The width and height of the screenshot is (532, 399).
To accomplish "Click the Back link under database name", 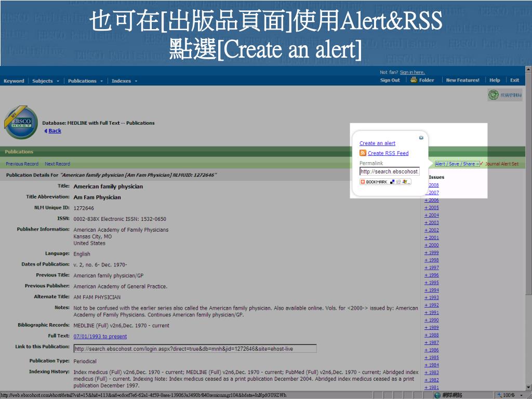I will click(x=55, y=131).
